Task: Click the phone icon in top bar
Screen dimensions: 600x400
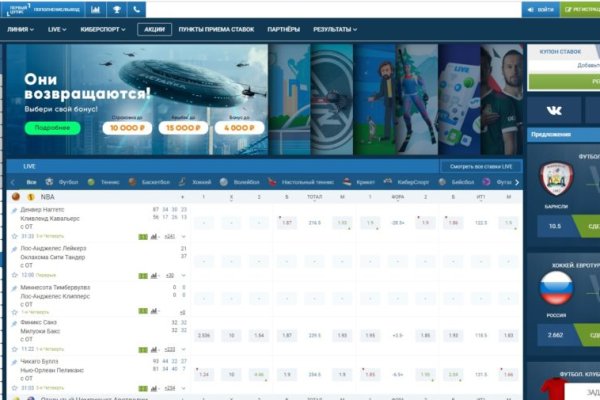Action: click(136, 9)
